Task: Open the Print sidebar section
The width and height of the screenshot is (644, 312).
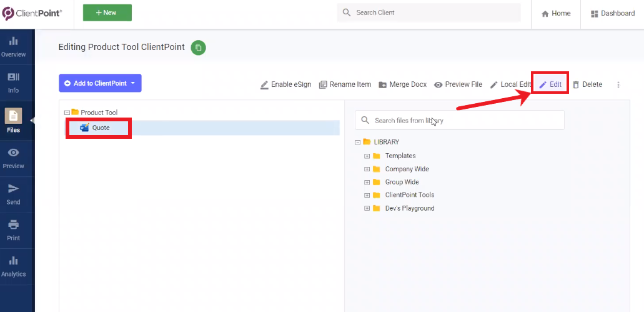Action: (14, 231)
